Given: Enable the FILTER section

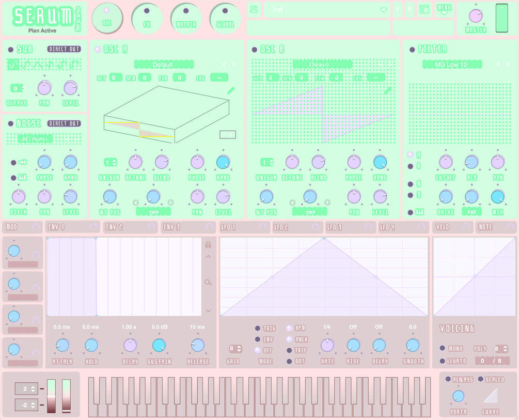Looking at the screenshot, I should pyautogui.click(x=412, y=50).
